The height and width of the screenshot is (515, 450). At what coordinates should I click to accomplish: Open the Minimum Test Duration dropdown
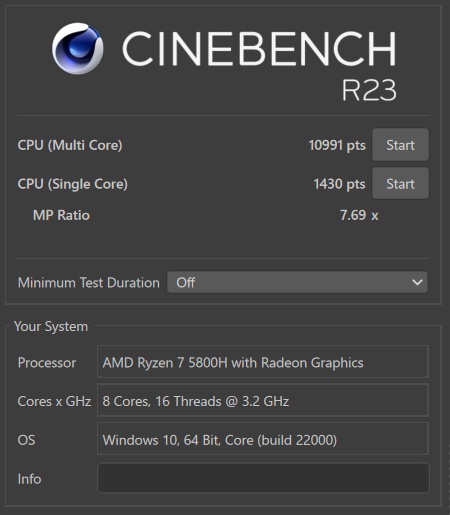click(297, 282)
